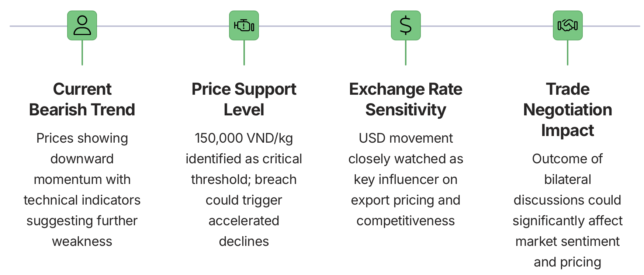Select the Price Support Level heading

(x=244, y=99)
